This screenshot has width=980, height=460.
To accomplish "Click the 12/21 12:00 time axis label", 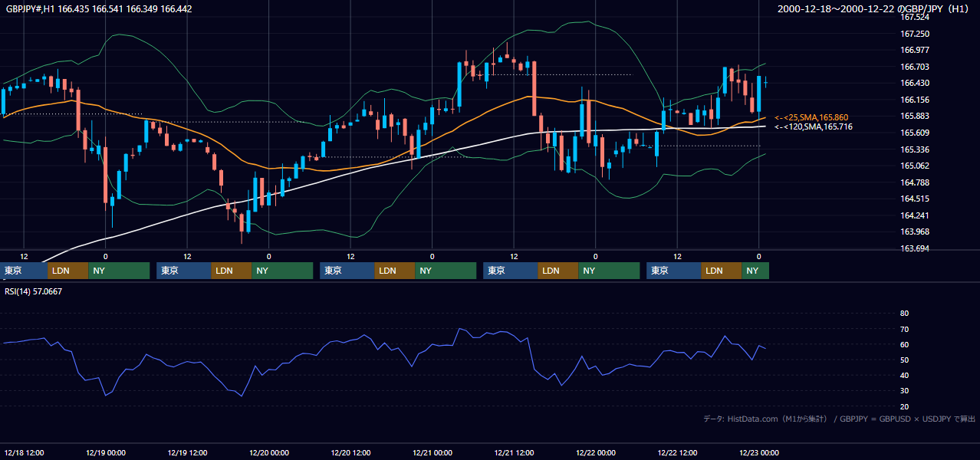I will [x=514, y=453].
